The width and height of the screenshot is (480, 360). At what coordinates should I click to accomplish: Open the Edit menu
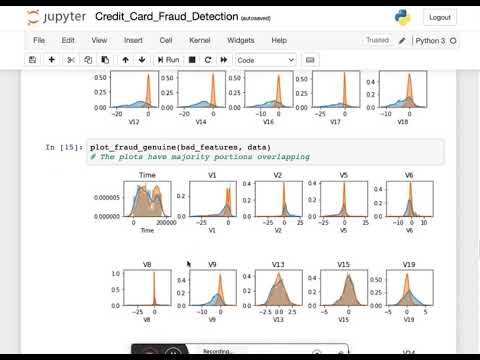coord(68,40)
